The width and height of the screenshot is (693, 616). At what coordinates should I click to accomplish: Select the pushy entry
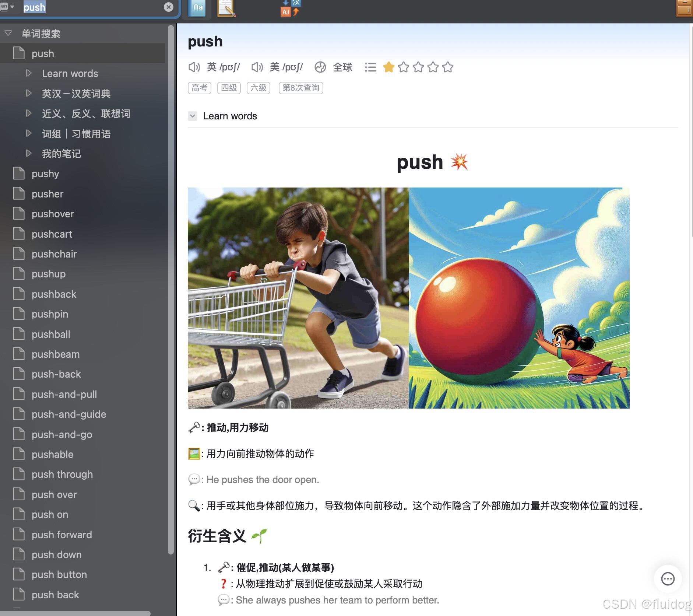82,174
